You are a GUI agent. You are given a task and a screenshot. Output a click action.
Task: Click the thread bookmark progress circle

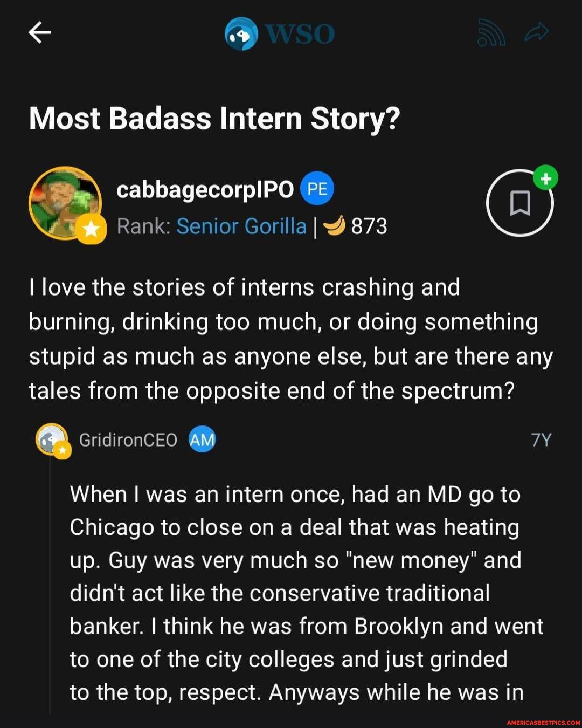coord(519,204)
